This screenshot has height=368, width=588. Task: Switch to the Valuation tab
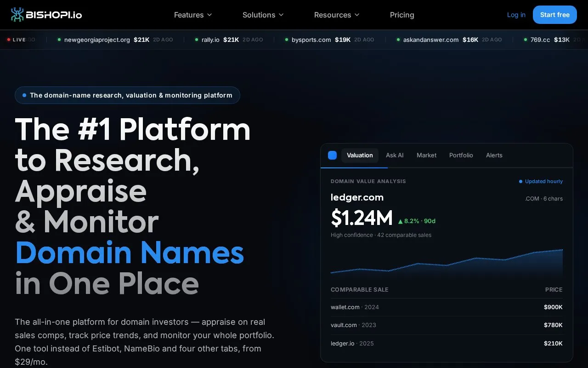click(360, 155)
